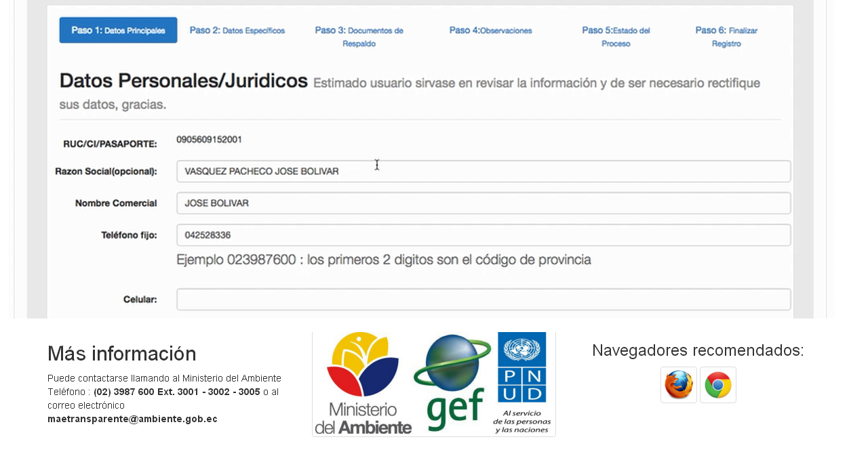Switch to Paso 4: Observaciones tab
This screenshot has height=473, width=868.
coord(490,30)
